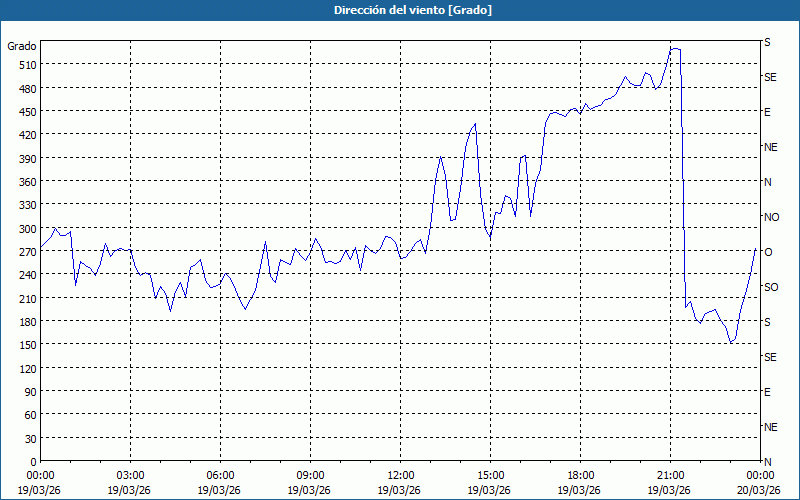The image size is (800, 500).
Task: Click the chart title Dirección del viento
Action: [x=400, y=10]
